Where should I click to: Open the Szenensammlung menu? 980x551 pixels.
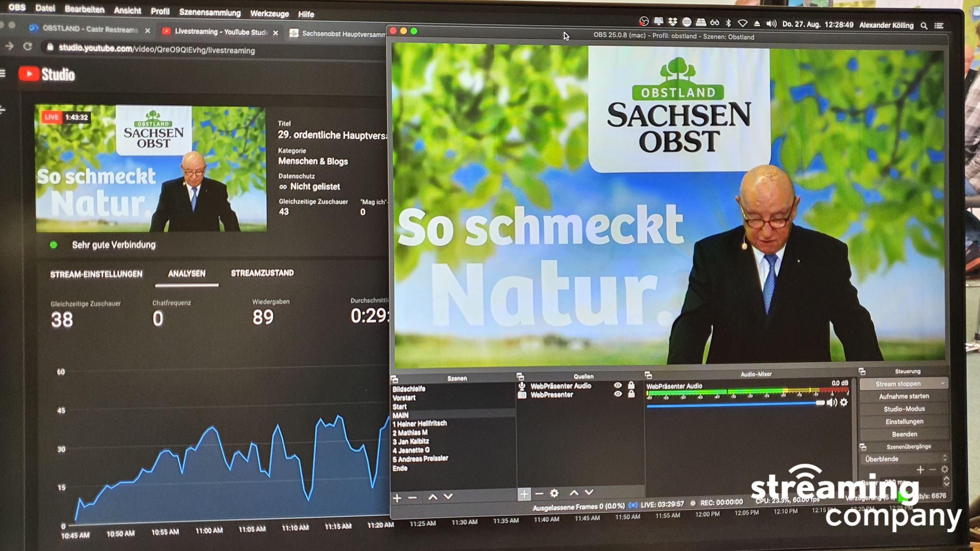click(x=210, y=12)
